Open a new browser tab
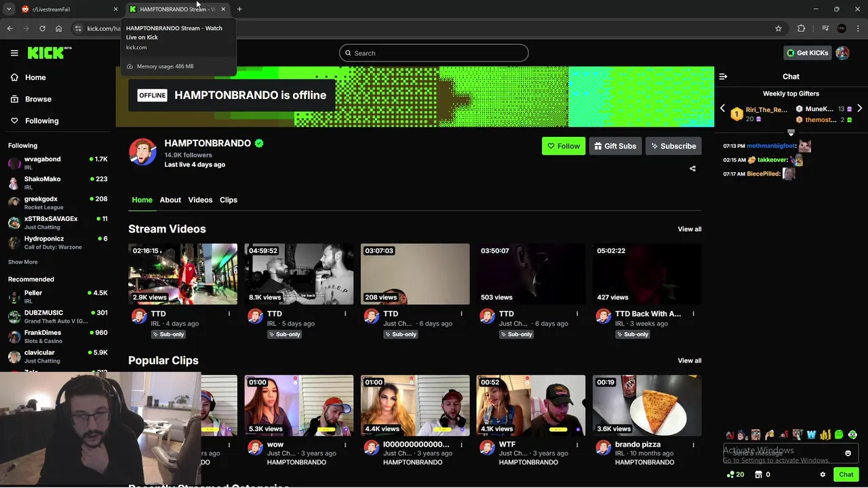The height and width of the screenshot is (488, 868). coord(239,9)
